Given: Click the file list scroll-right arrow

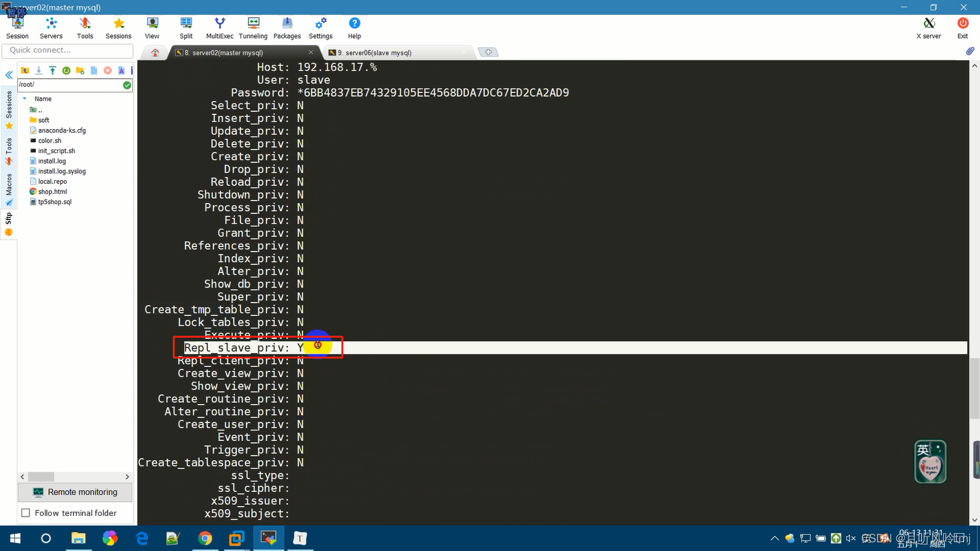Looking at the screenshot, I should coord(127,477).
